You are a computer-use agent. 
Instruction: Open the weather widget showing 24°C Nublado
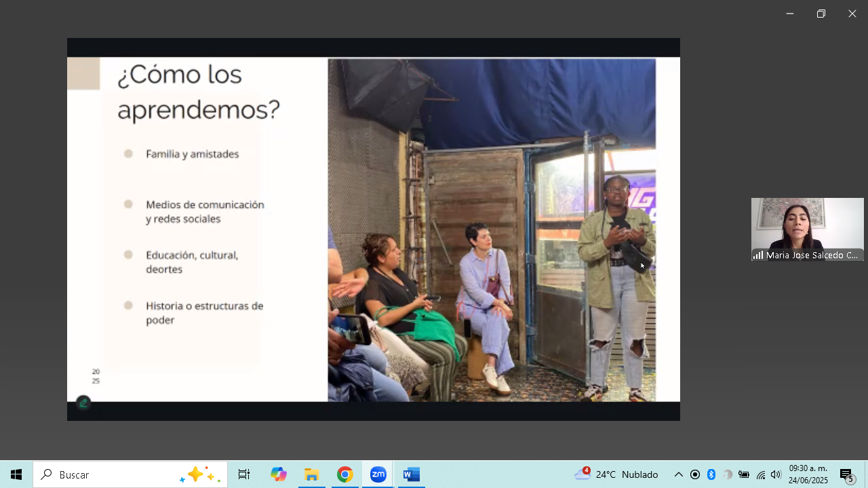coord(616,474)
